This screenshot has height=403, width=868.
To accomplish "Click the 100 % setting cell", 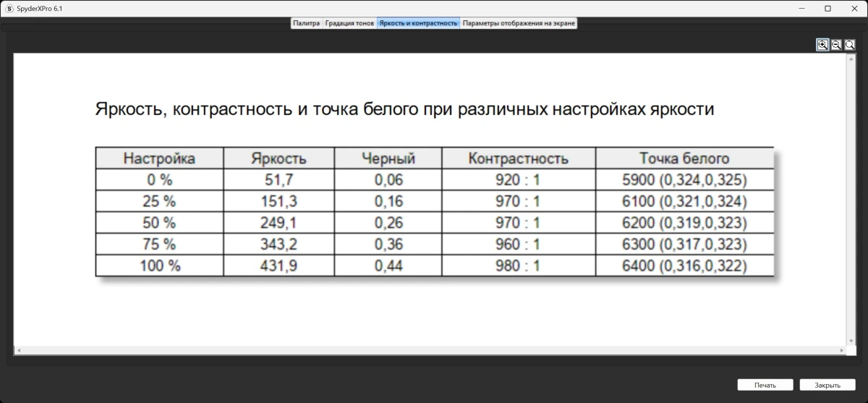I will (159, 266).
